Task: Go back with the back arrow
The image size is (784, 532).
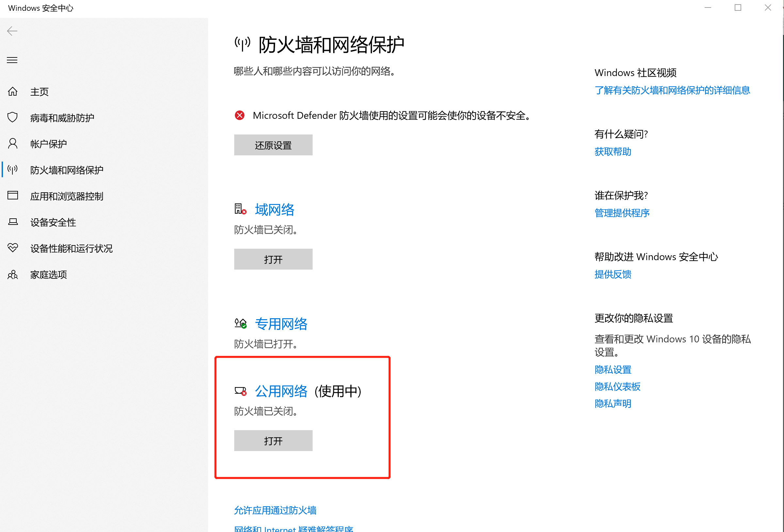Action: pyautogui.click(x=12, y=31)
